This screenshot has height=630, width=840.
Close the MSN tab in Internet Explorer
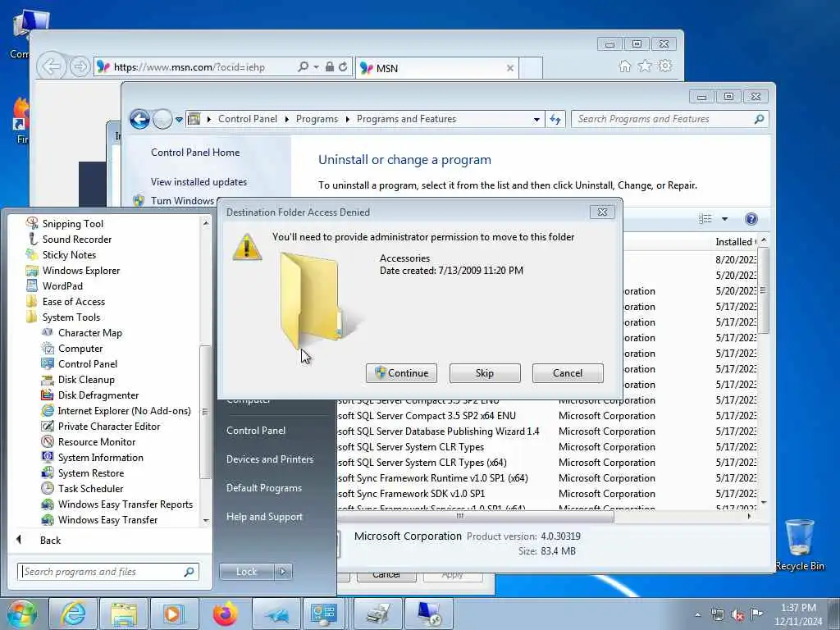[510, 68]
